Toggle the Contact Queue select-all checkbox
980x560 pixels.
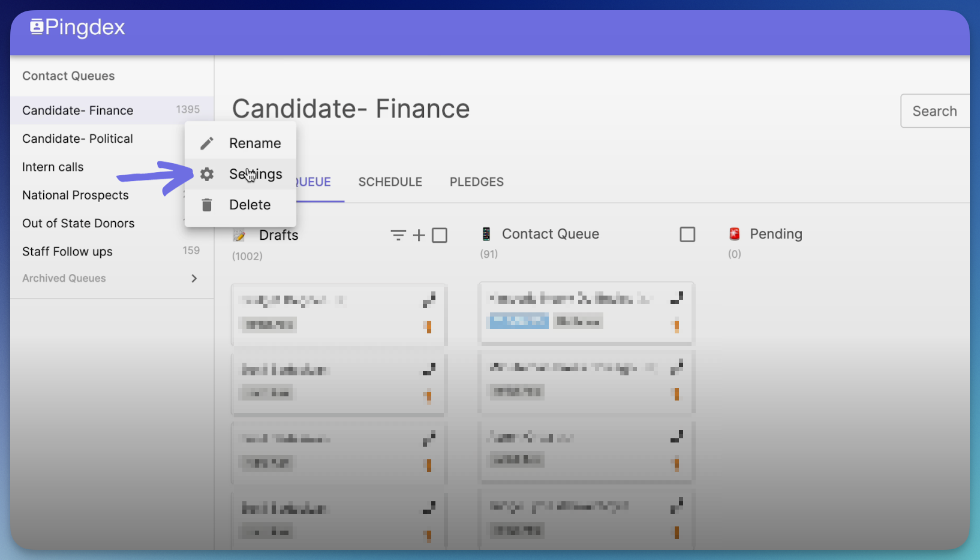[x=687, y=234]
